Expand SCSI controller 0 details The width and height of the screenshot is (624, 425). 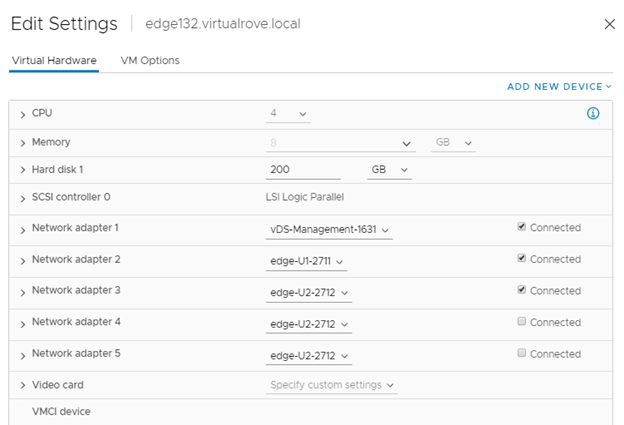[22, 198]
